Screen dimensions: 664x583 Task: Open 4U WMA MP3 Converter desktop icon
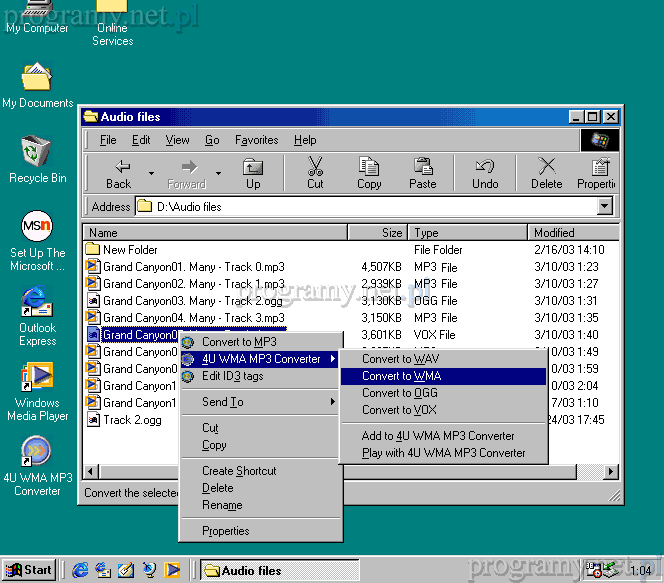point(36,452)
